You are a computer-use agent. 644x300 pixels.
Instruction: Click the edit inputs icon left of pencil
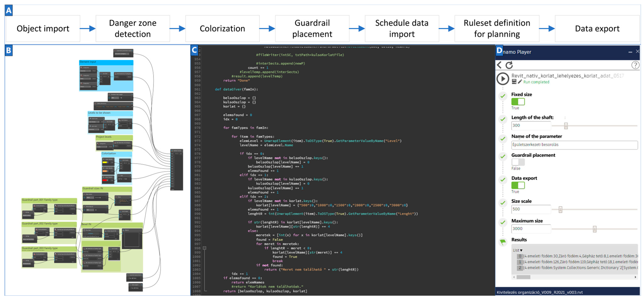point(514,82)
